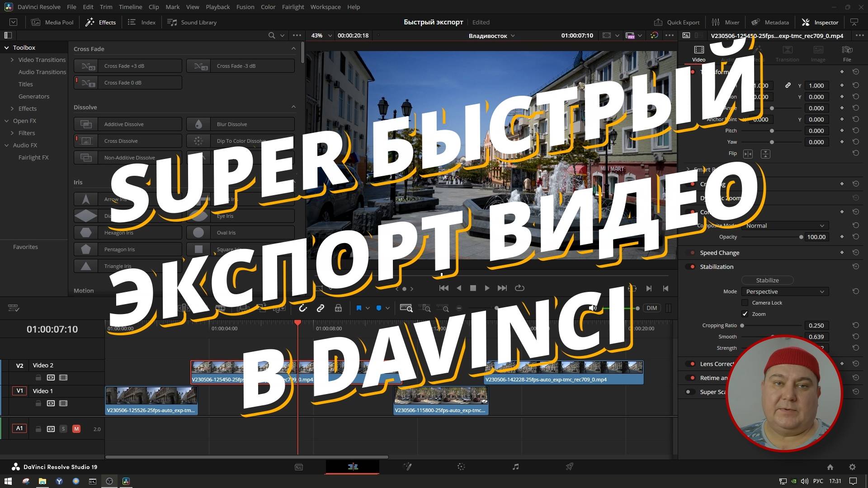
Task: Toggle the Loop playback icon
Action: [519, 288]
